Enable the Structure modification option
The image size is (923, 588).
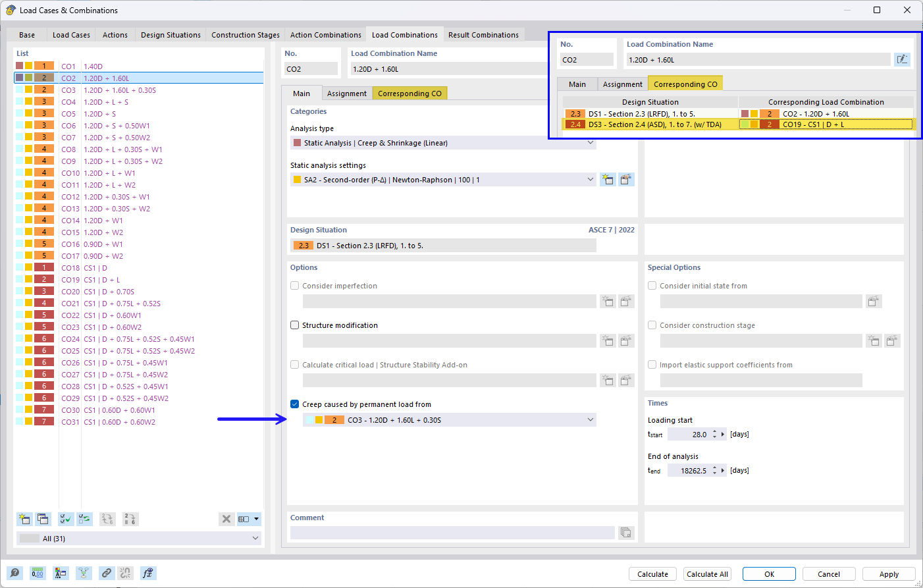pyautogui.click(x=294, y=325)
